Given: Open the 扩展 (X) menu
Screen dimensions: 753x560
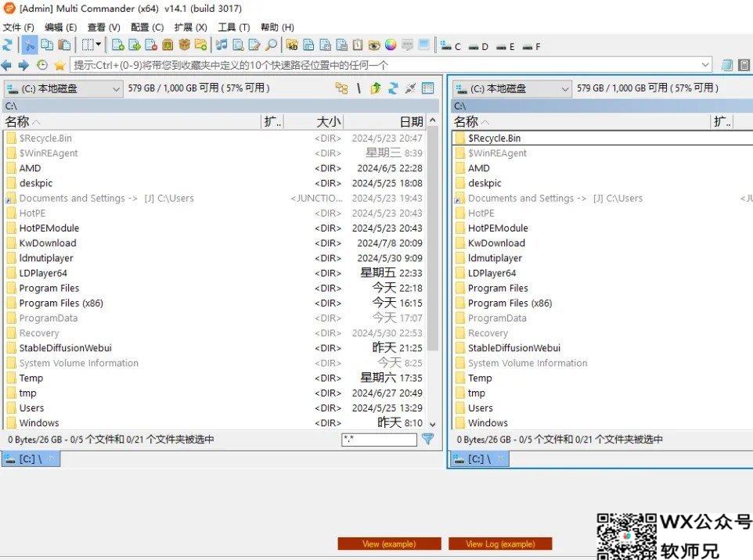Looking at the screenshot, I should point(191,27).
